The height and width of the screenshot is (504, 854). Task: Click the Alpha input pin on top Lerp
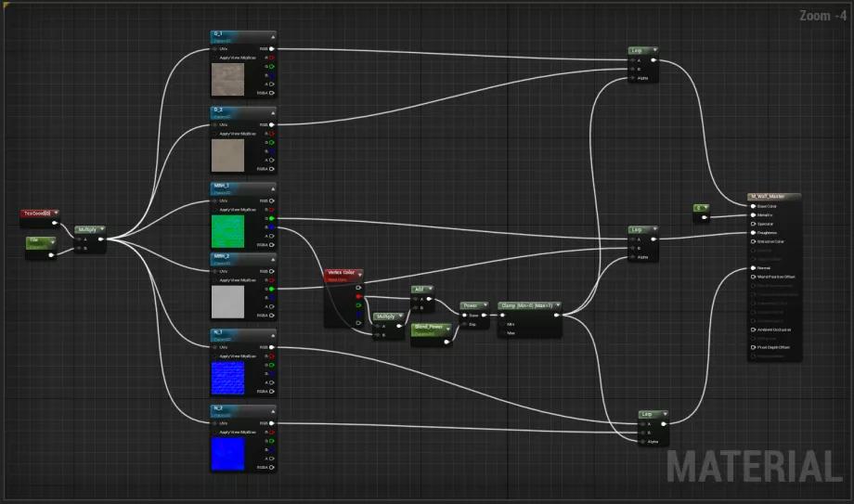click(x=632, y=78)
